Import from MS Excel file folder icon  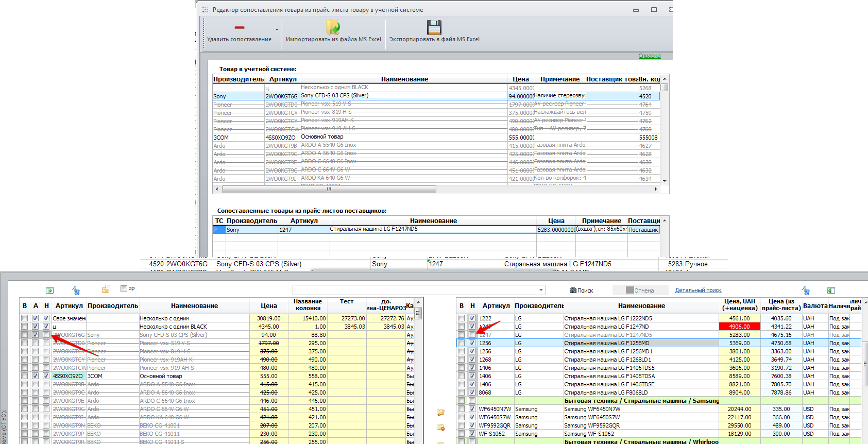pos(333,27)
